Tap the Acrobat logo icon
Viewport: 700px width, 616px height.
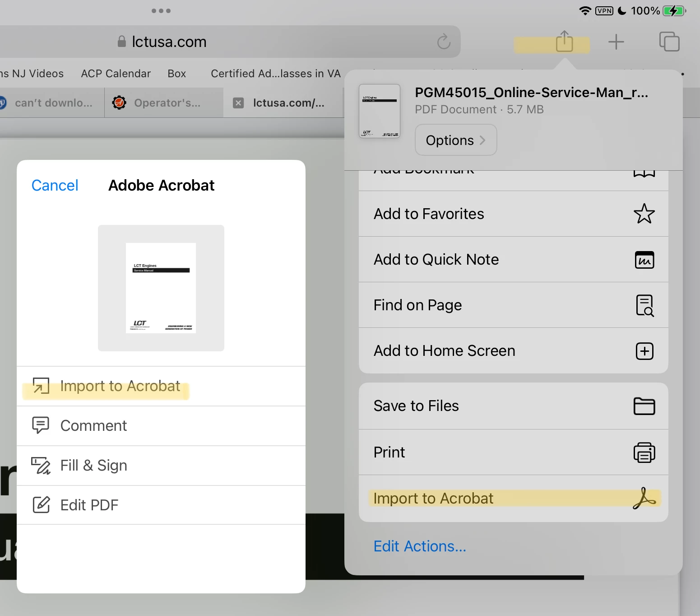644,498
